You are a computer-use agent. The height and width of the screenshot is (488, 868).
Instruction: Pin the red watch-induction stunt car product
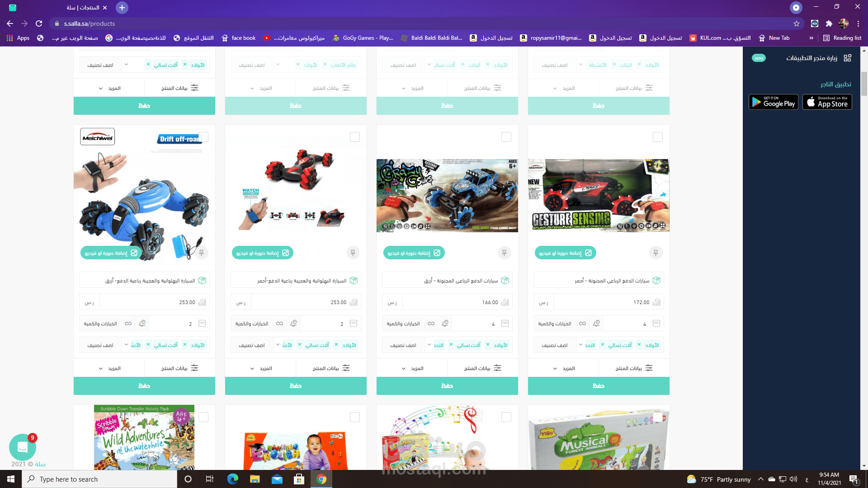[x=353, y=253]
